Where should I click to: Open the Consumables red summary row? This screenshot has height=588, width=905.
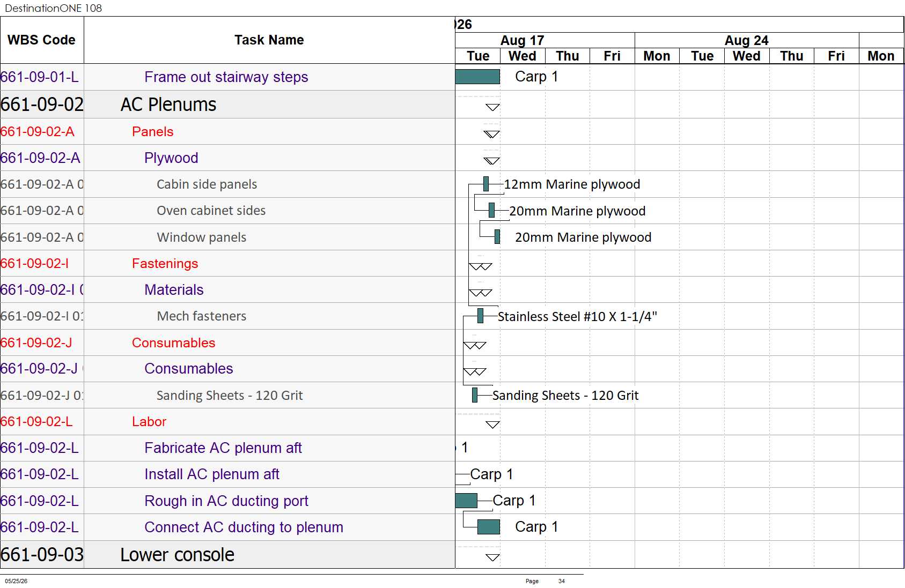[227, 343]
